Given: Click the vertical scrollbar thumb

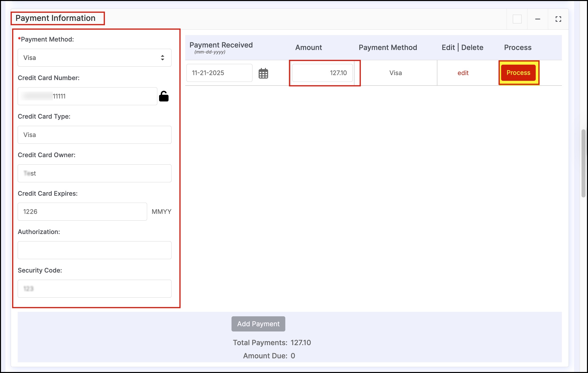Looking at the screenshot, I should [583, 163].
